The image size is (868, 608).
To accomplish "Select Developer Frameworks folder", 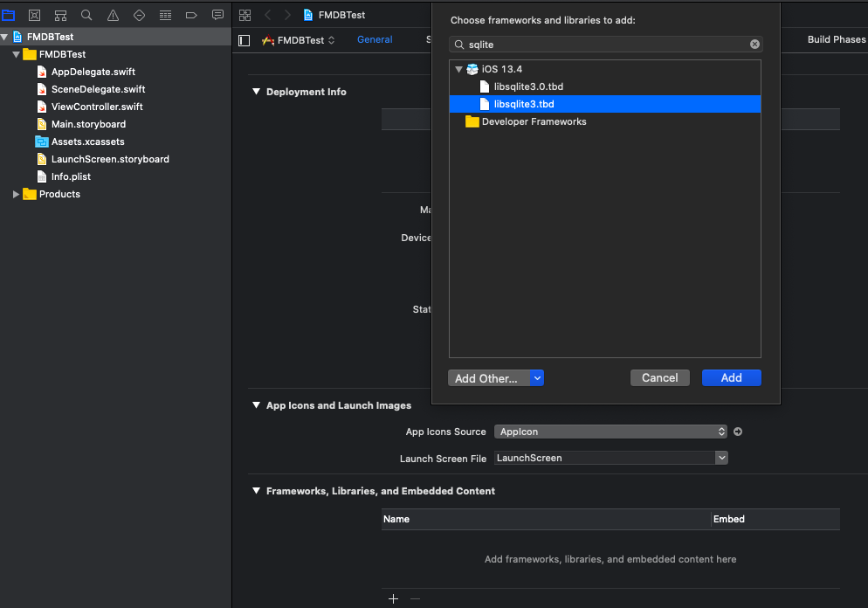I will pos(605,121).
